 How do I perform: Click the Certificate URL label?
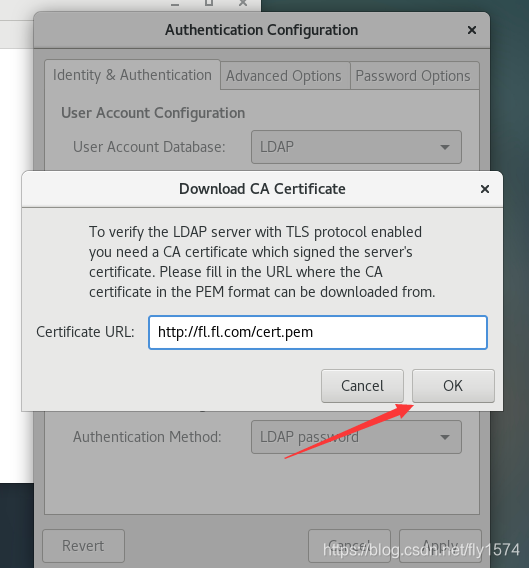(85, 332)
